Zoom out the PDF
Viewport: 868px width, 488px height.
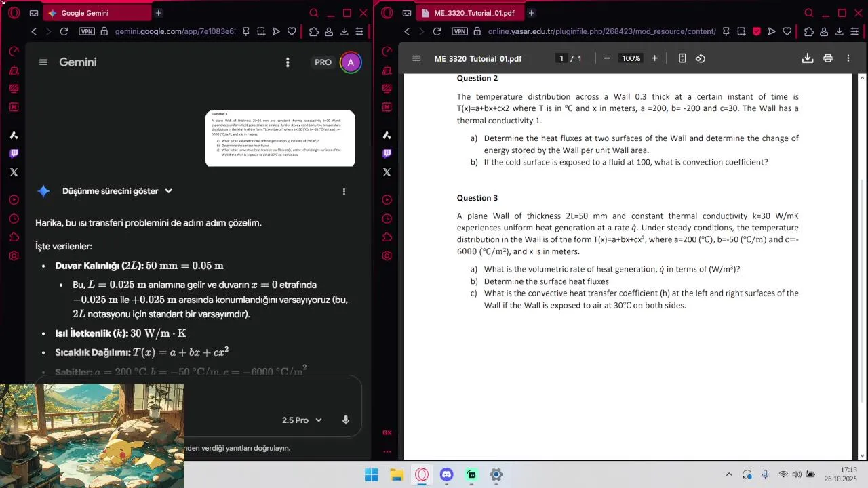tap(607, 58)
